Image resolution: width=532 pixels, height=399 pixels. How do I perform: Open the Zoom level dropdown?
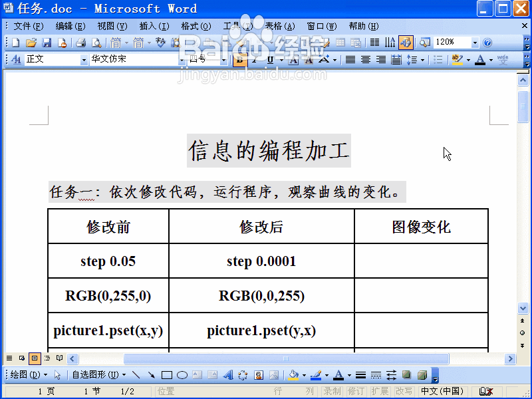tap(473, 41)
